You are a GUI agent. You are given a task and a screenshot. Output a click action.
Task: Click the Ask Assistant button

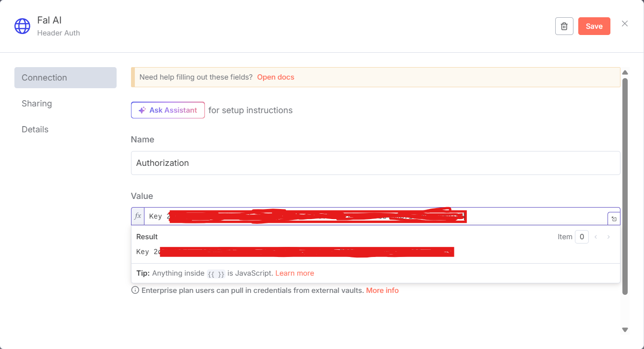point(167,110)
